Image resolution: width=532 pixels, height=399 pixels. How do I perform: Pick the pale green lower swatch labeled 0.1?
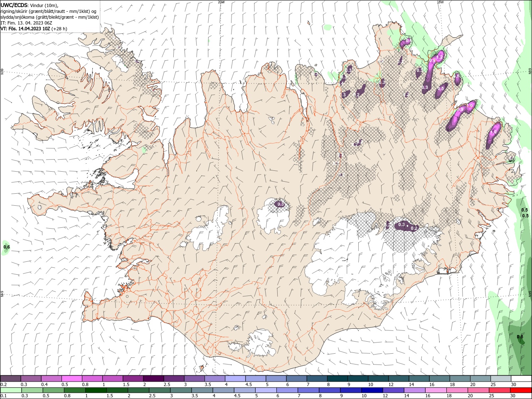click(11, 390)
